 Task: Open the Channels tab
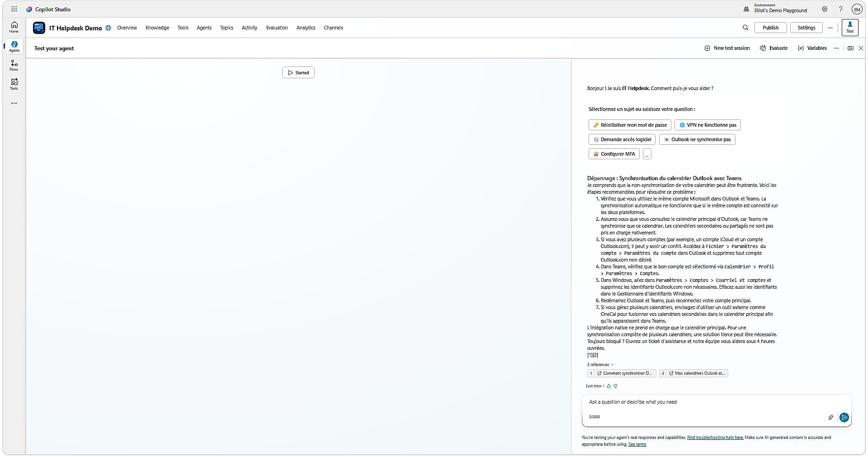[334, 28]
